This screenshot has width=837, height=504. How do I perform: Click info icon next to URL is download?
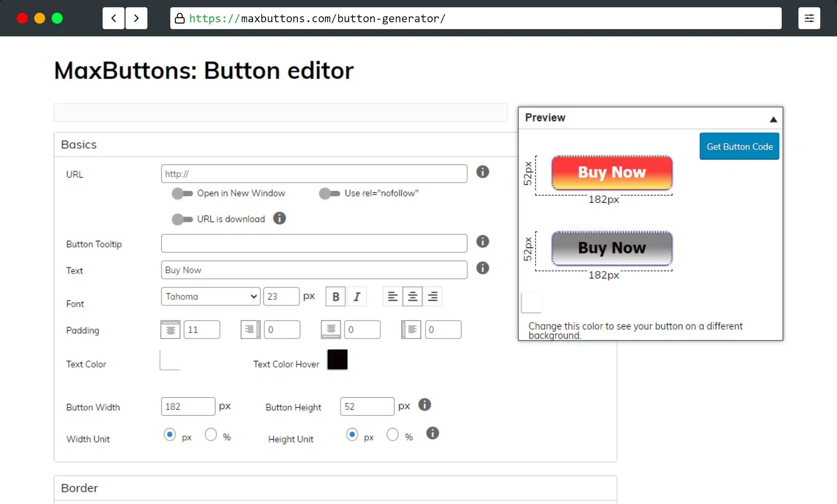click(279, 218)
